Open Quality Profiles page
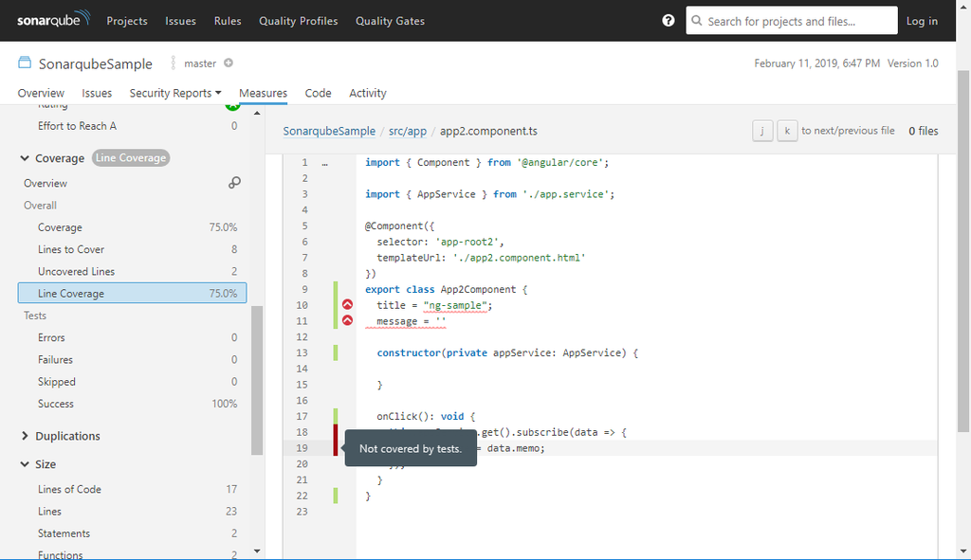 tap(299, 21)
